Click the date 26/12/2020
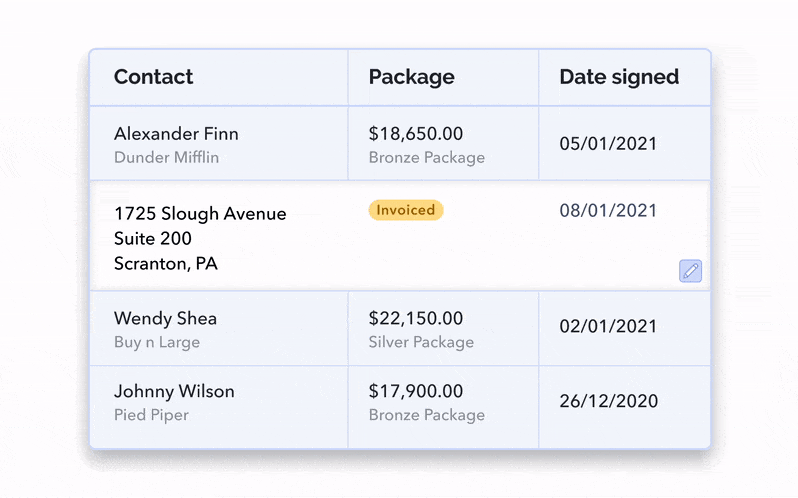 click(608, 402)
